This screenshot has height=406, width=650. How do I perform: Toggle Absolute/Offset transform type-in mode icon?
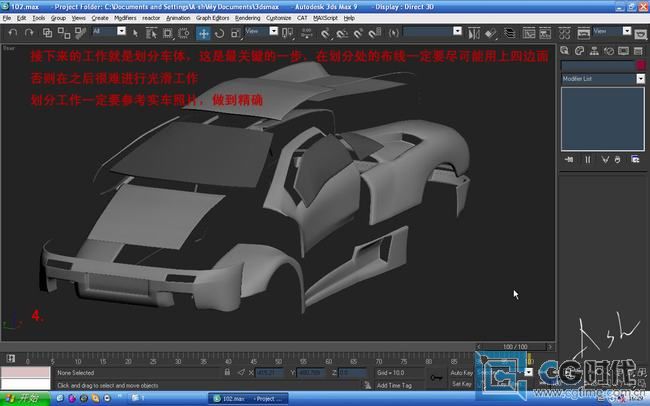point(241,372)
